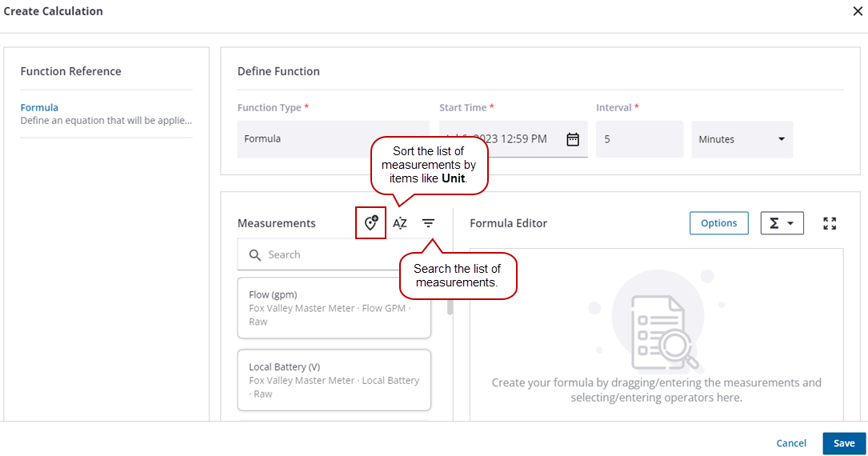The height and width of the screenshot is (456, 868).
Task: Click the Options button
Action: (718, 223)
